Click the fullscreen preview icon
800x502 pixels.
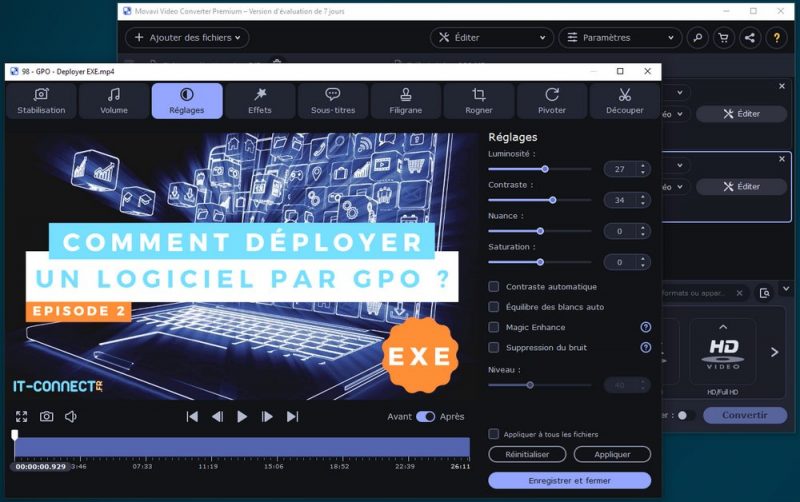(22, 416)
